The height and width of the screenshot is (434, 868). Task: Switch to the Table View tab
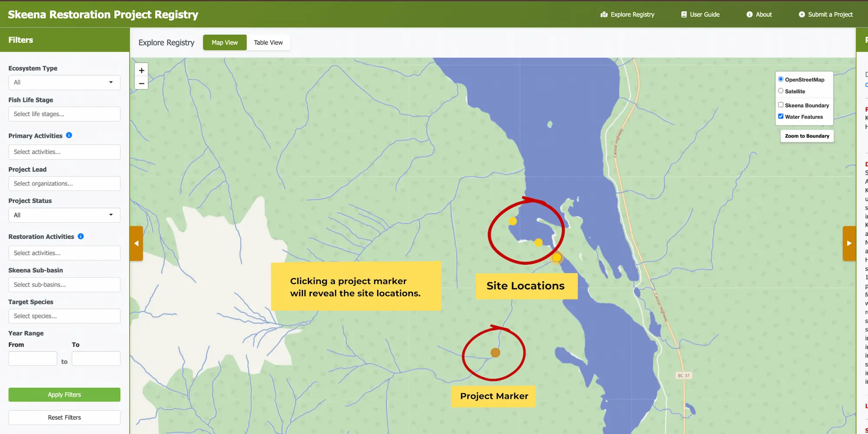(x=268, y=42)
